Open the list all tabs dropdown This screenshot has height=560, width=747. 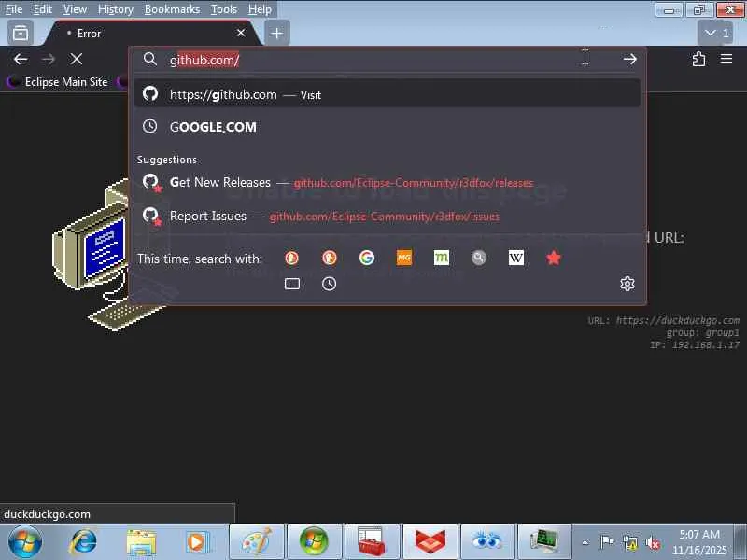716,33
